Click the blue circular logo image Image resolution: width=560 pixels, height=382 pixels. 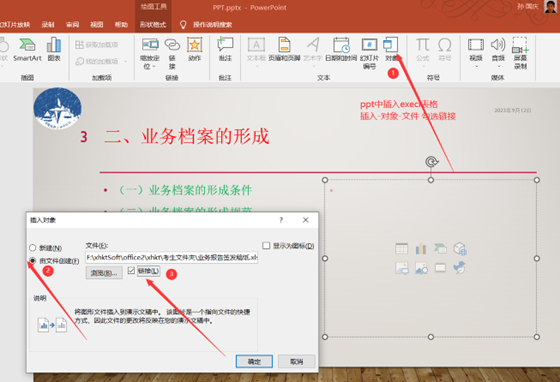click(58, 109)
